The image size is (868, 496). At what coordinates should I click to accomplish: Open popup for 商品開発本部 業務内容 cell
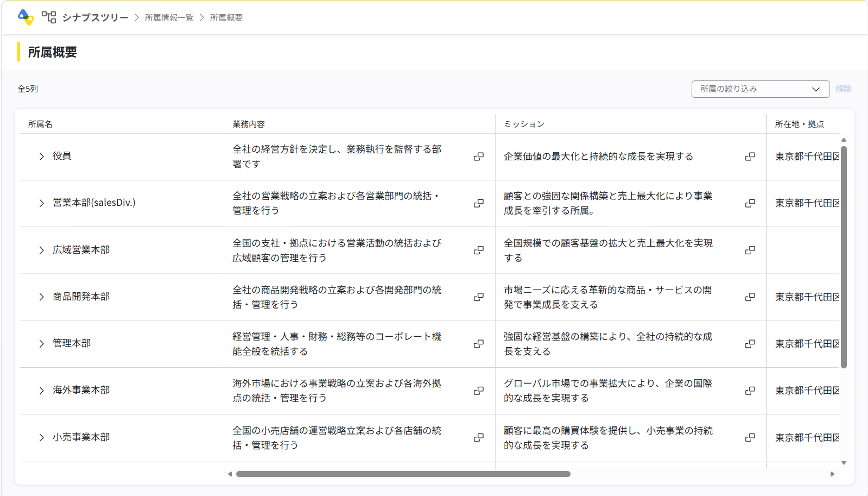click(x=479, y=297)
